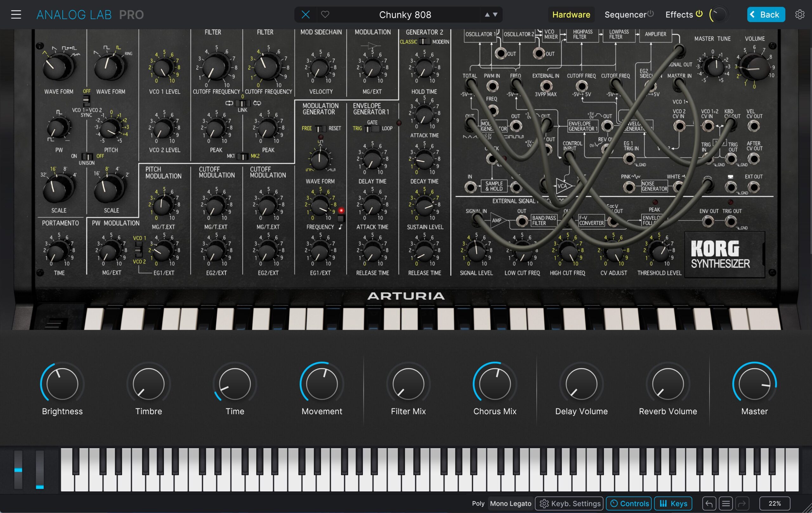Click the EG 1 TRIG IN jack

pyautogui.click(x=629, y=159)
